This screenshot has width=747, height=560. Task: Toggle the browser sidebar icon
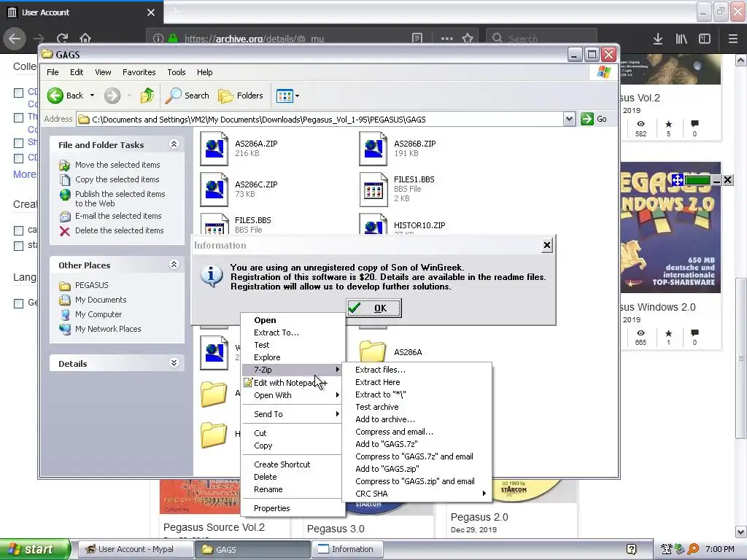[705, 39]
